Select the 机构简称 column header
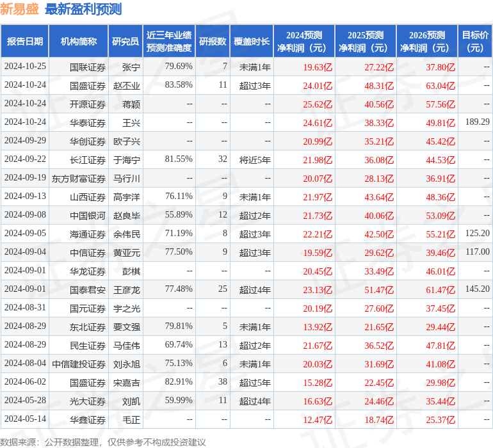 coord(79,41)
